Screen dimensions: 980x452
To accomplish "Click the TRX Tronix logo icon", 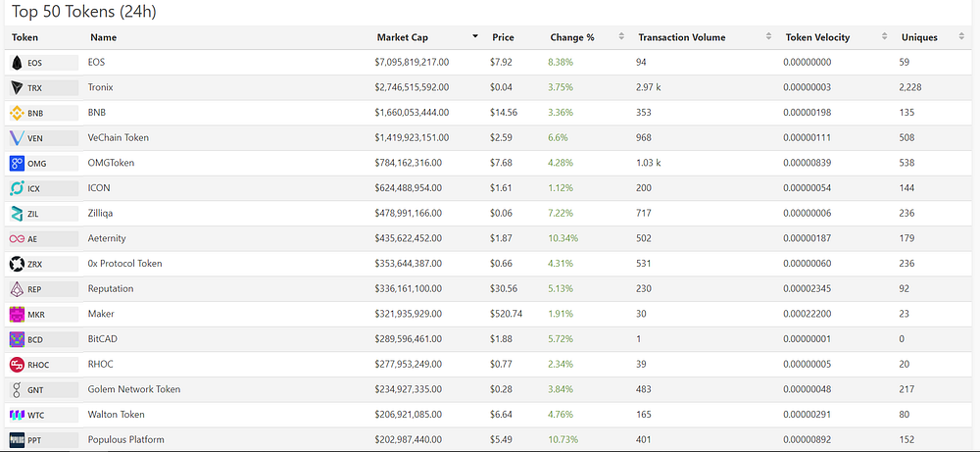I will pyautogui.click(x=17, y=87).
